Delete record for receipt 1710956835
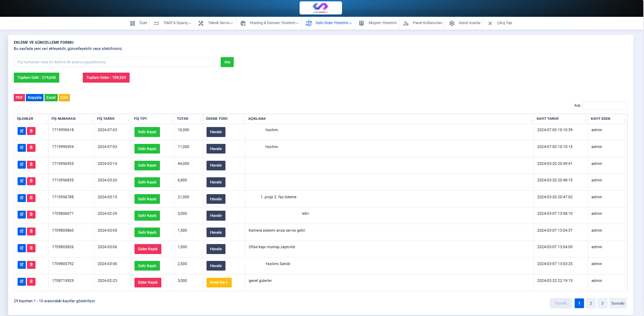This screenshot has height=316, width=644. 31,181
